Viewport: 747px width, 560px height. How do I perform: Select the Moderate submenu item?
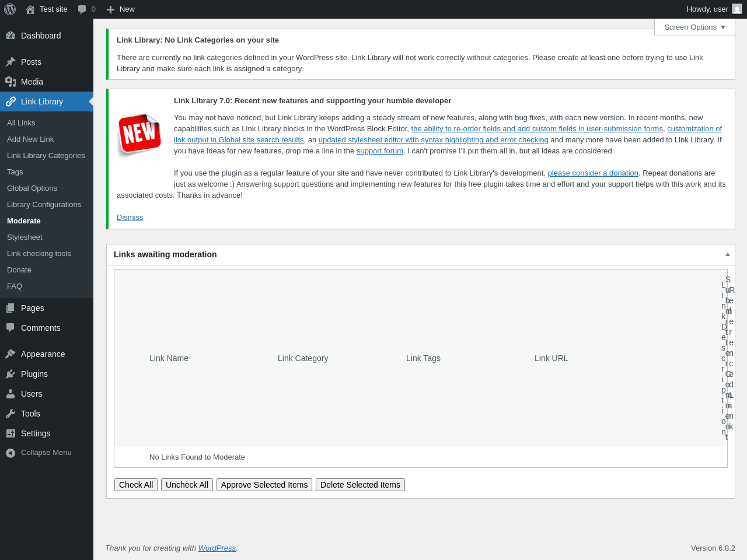click(x=24, y=221)
